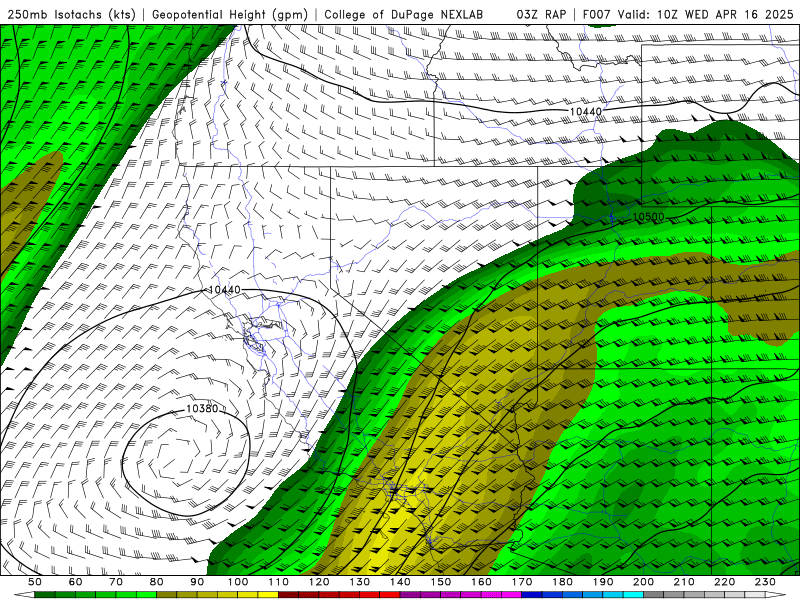Click the 90 value on the color scale
The height and width of the screenshot is (600, 800).
(197, 582)
